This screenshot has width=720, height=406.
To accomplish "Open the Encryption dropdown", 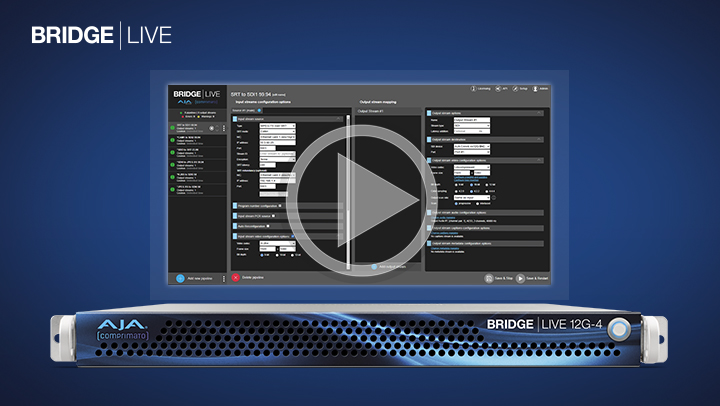I will point(277,159).
